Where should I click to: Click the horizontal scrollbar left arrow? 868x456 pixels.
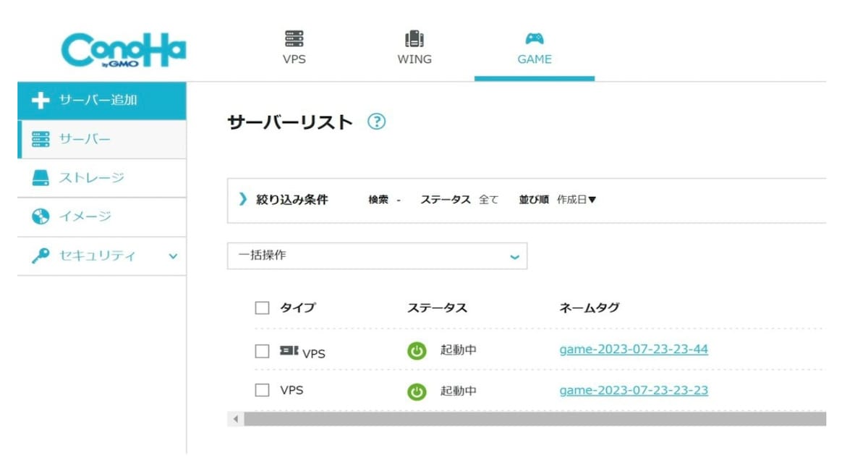click(235, 419)
